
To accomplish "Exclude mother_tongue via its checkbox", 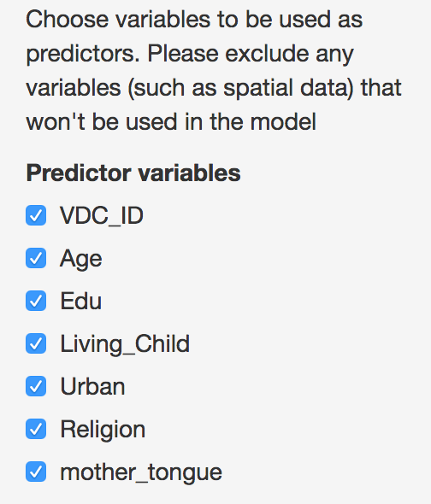I will pos(36,472).
